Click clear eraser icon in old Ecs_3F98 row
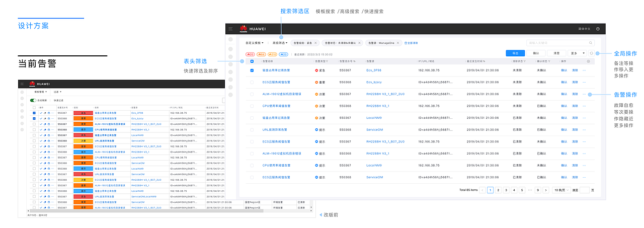Image resolution: width=644 pixels, height=228 pixels. click(45, 113)
